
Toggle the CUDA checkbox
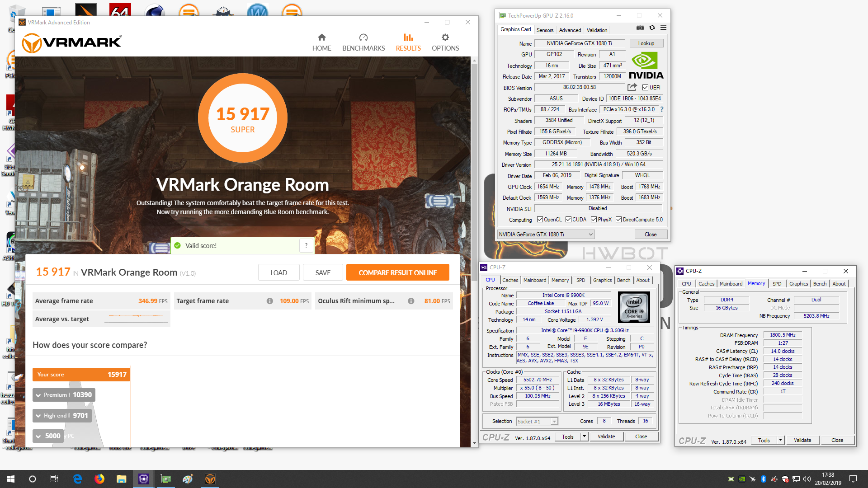[x=568, y=220]
